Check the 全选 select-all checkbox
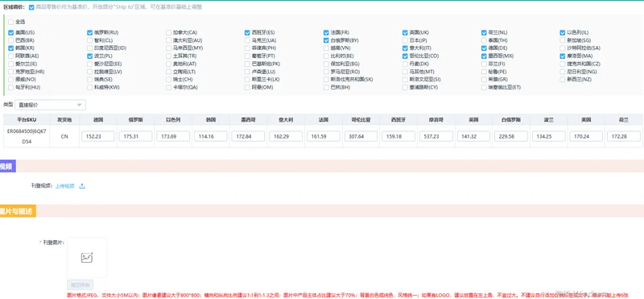 coord(10,22)
